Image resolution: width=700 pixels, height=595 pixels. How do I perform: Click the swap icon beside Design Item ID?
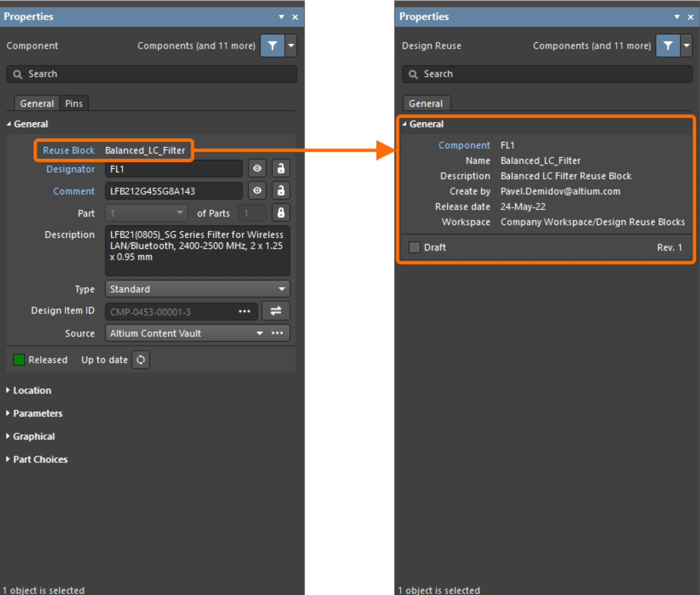[276, 311]
